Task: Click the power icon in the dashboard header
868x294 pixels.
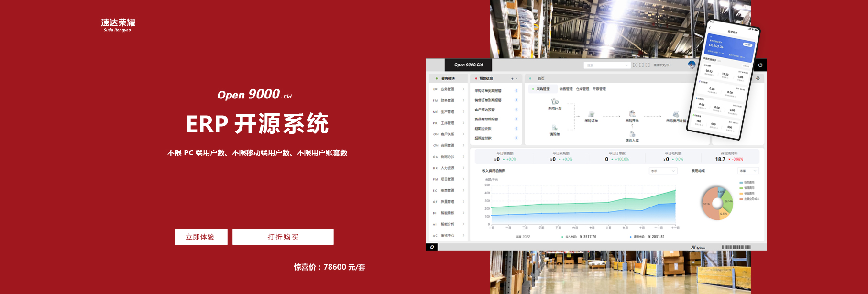Action: click(760, 65)
